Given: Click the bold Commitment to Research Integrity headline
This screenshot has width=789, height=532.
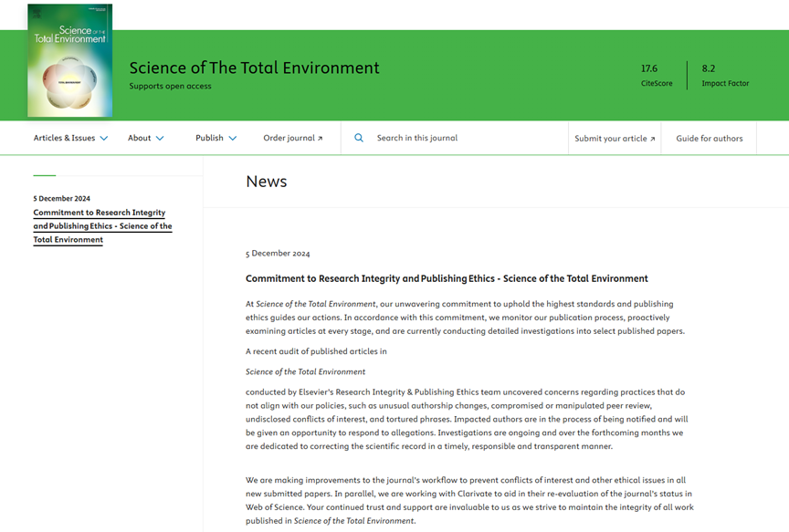Looking at the screenshot, I should (447, 278).
